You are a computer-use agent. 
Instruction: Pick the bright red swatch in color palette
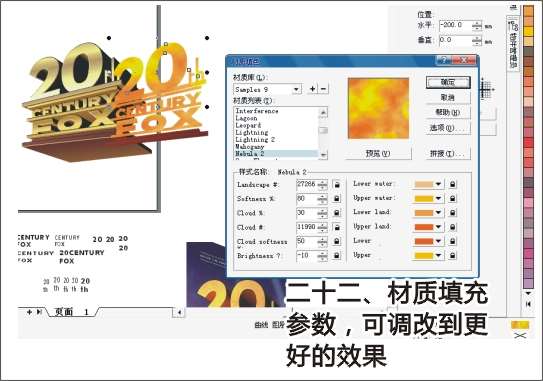[528, 142]
